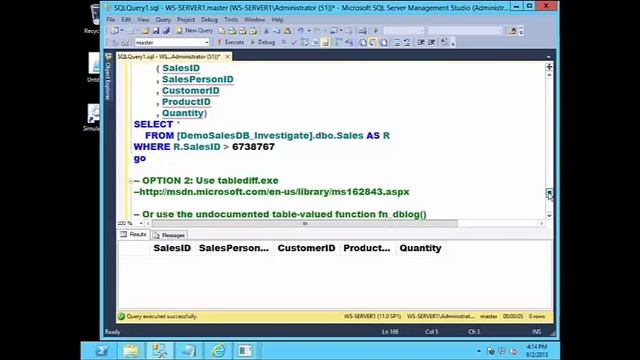The height and width of the screenshot is (360, 640).
Task: Click the Increase Indent icon
Action: click(x=432, y=42)
